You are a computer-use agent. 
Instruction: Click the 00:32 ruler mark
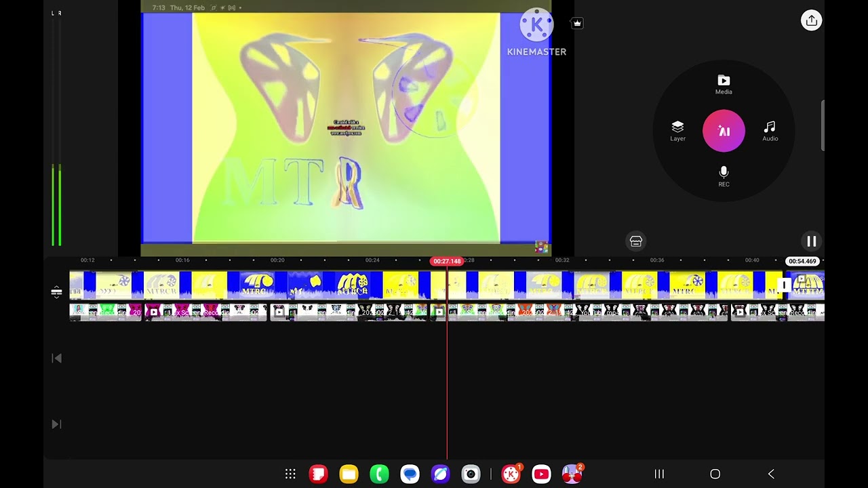562,260
